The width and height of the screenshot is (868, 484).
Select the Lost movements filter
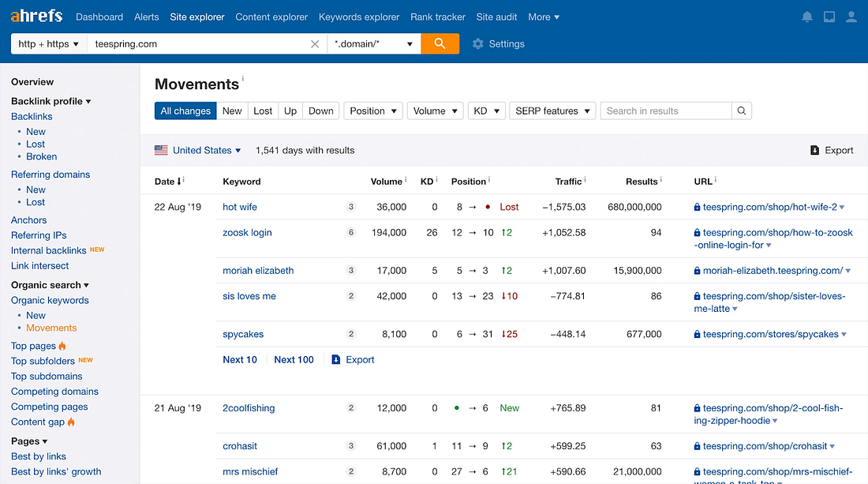263,111
